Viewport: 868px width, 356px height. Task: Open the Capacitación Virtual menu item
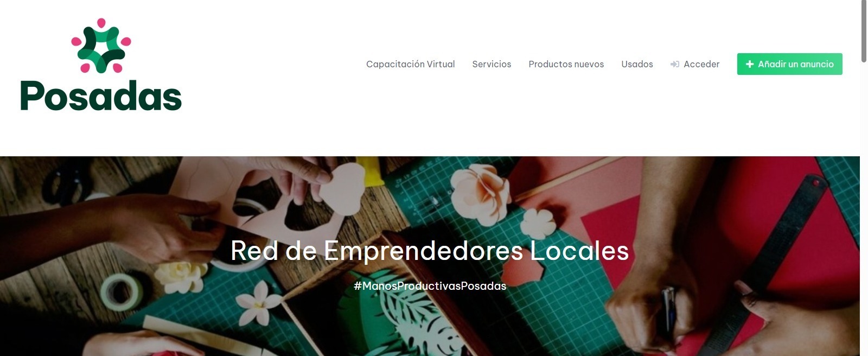pos(410,64)
